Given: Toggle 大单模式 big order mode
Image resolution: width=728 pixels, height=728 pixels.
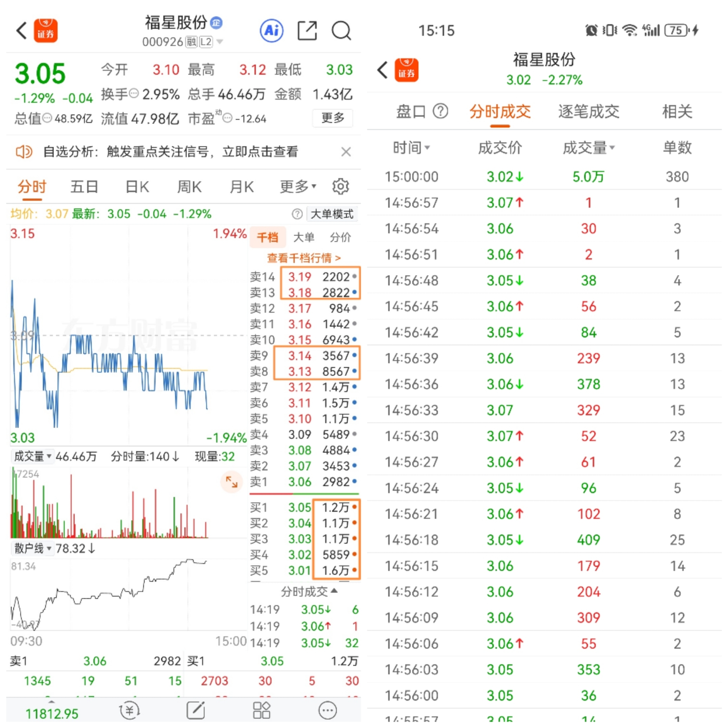Looking at the screenshot, I should coord(332,214).
